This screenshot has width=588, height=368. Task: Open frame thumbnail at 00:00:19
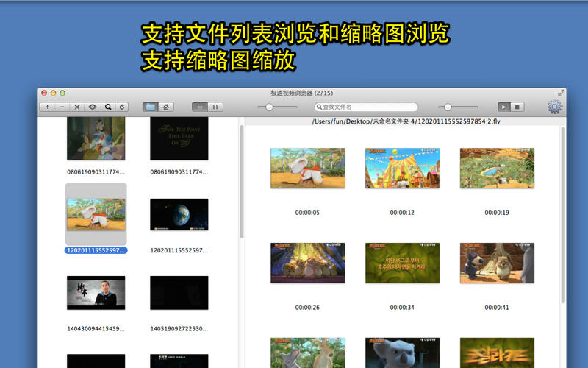click(498, 169)
